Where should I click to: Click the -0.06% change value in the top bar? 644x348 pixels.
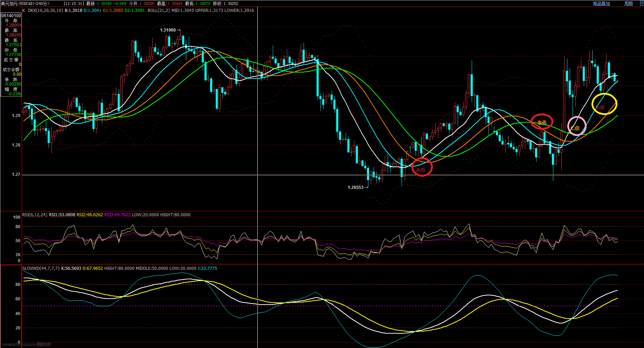[x=120, y=4]
